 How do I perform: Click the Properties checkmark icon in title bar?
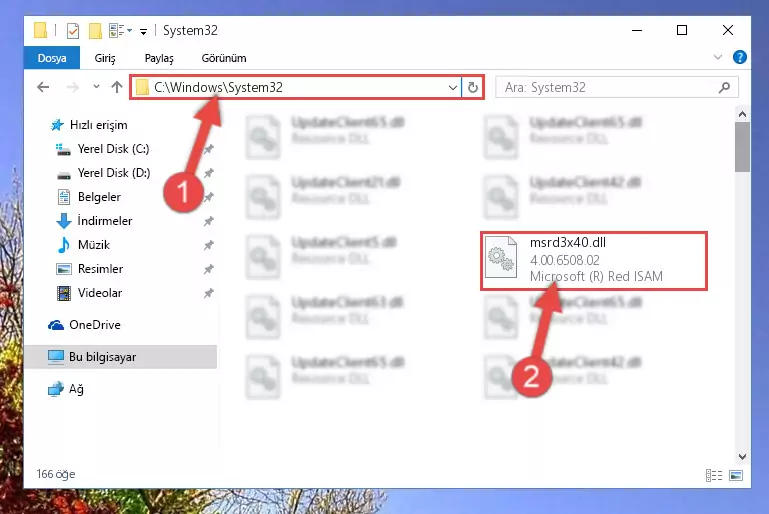73,30
